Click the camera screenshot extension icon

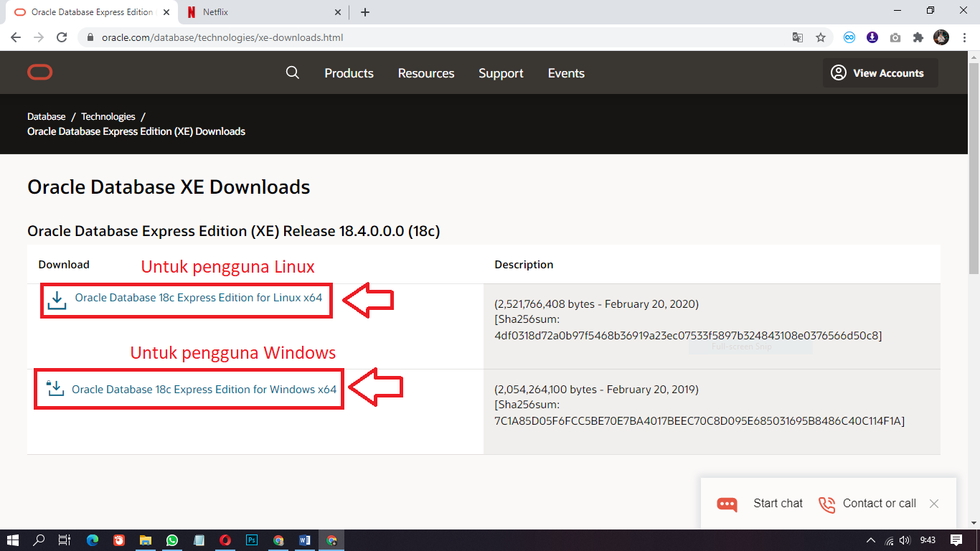[895, 37]
